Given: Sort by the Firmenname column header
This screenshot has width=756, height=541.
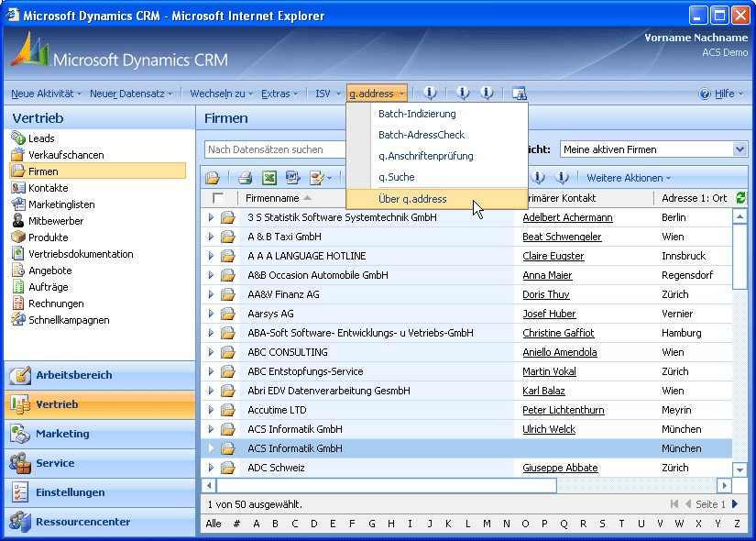Looking at the screenshot, I should (272, 198).
